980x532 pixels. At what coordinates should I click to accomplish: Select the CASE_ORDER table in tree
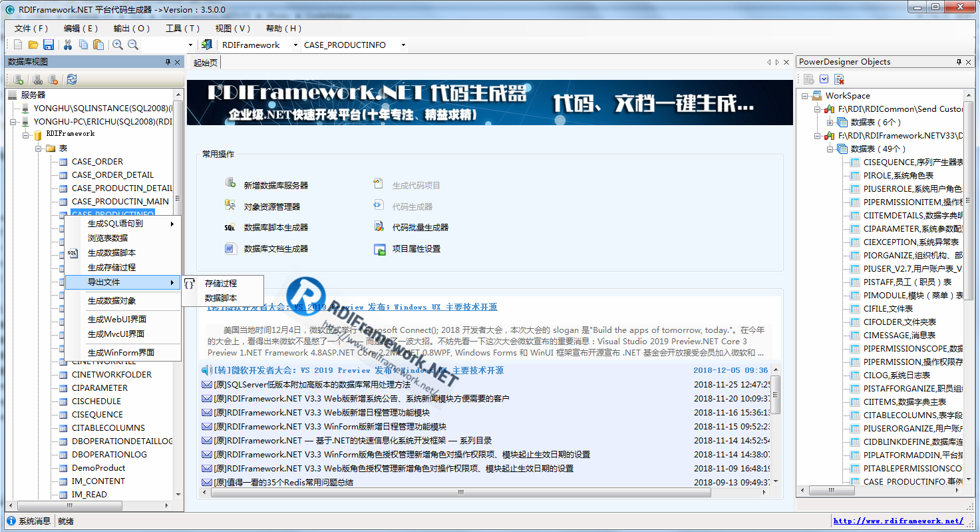click(x=97, y=161)
